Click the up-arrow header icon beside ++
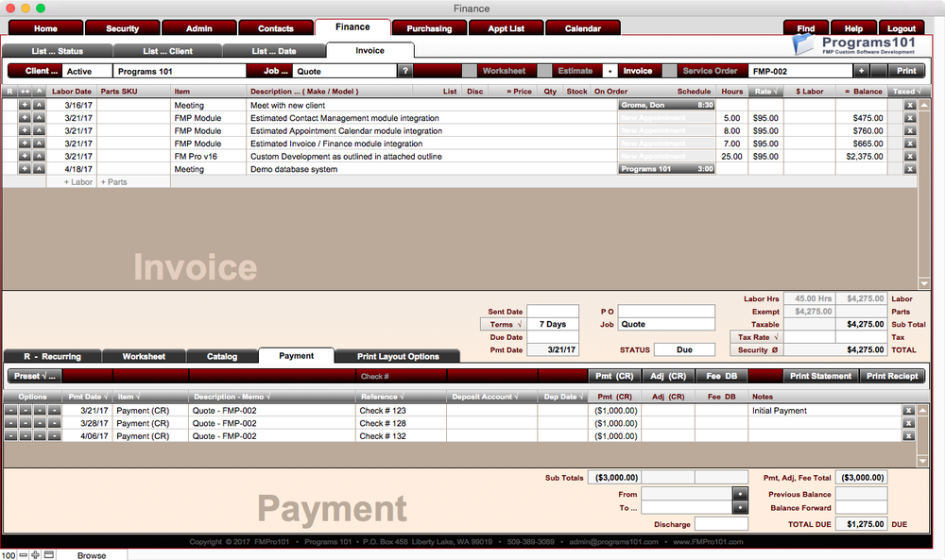The image size is (945, 560). (39, 92)
